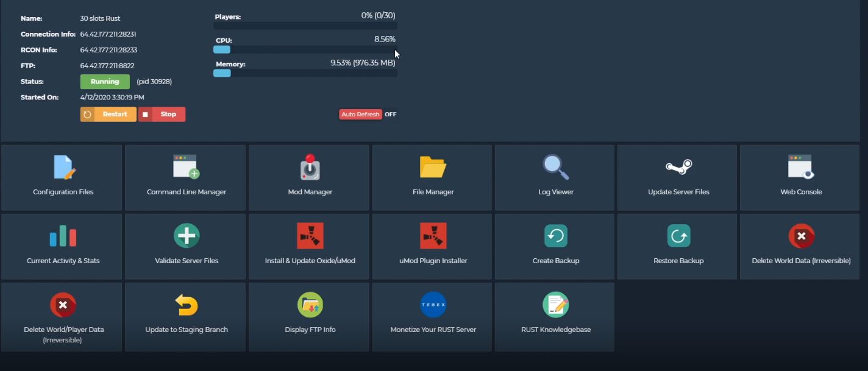868x371 pixels.
Task: Open the Log Viewer
Action: pyautogui.click(x=554, y=177)
